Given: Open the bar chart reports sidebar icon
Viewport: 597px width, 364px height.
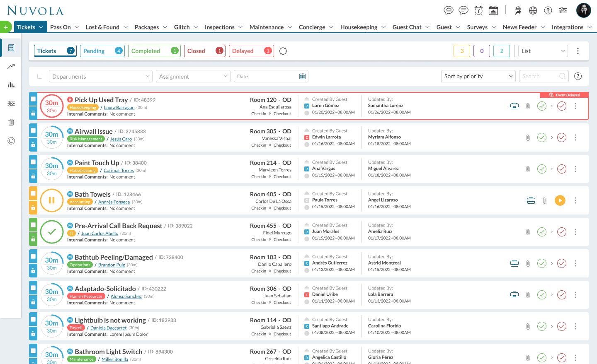Looking at the screenshot, I should (x=11, y=85).
